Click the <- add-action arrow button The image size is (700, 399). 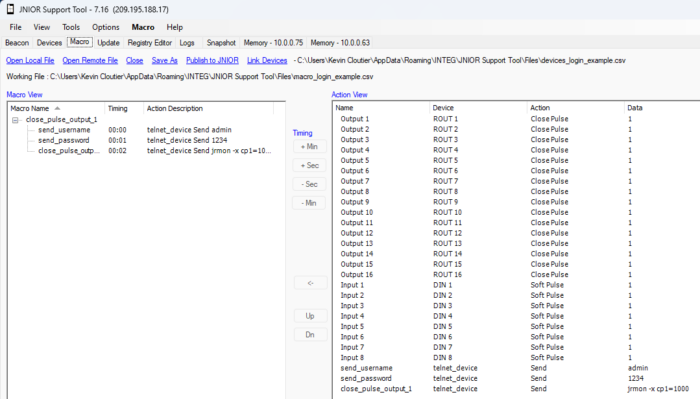point(310,283)
